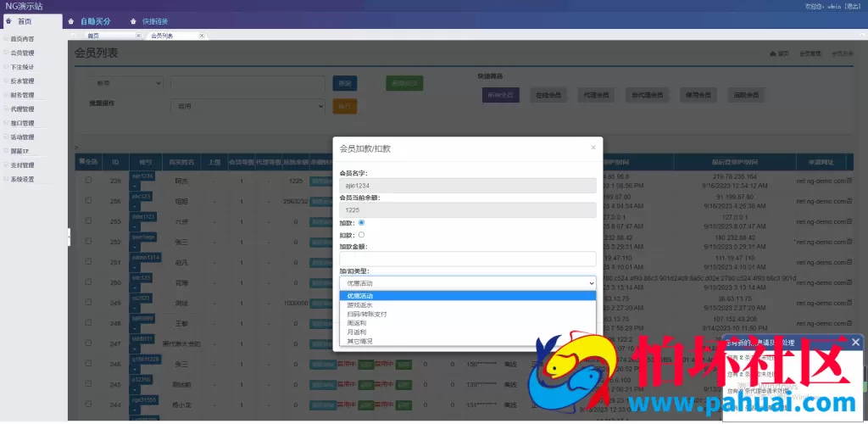868x424 pixels.
Task: Click the green button beside the search button
Action: pyautogui.click(x=404, y=83)
